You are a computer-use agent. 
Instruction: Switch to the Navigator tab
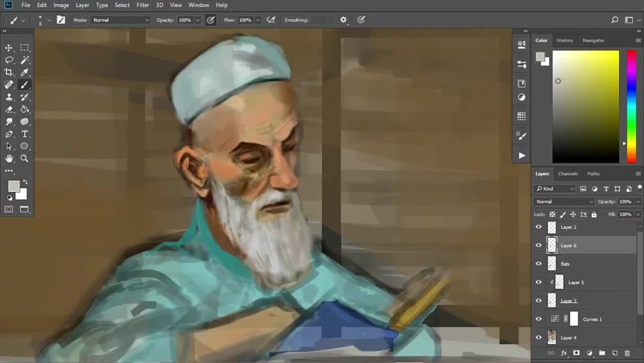tap(594, 40)
